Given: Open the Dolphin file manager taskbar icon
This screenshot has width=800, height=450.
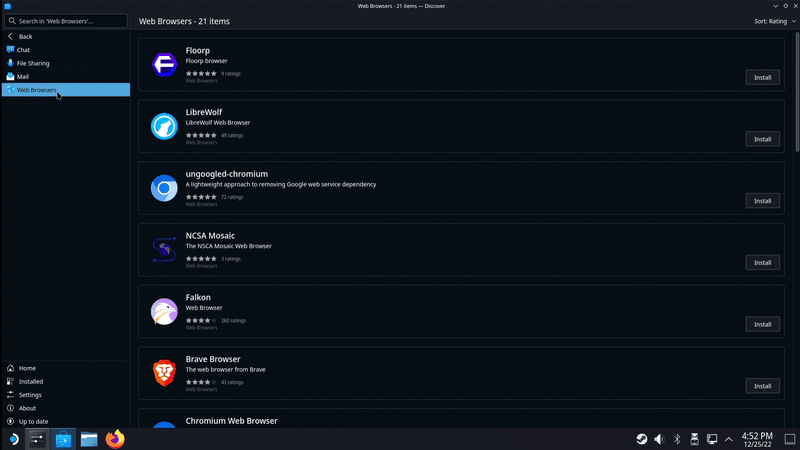Looking at the screenshot, I should pyautogui.click(x=89, y=439).
